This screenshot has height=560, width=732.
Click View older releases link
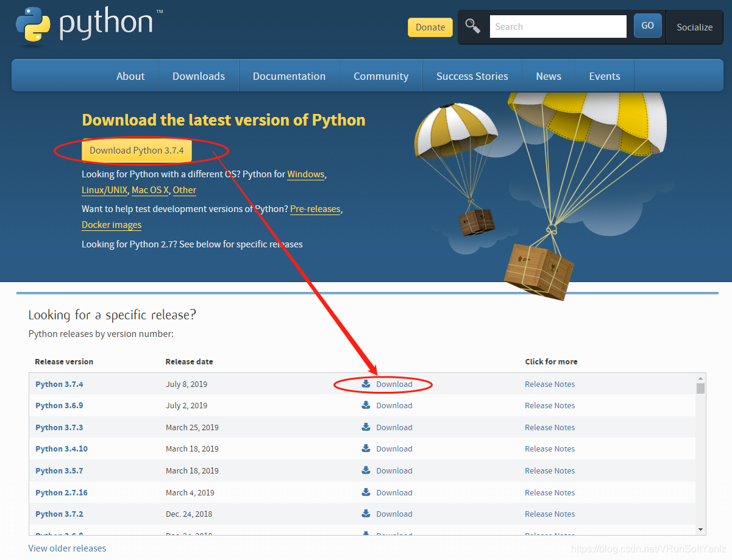(x=67, y=548)
